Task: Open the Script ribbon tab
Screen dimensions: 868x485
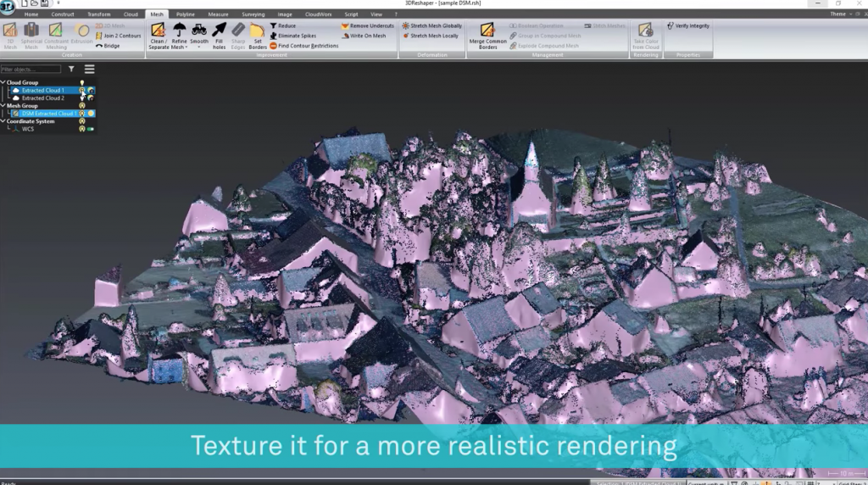Action: click(x=351, y=14)
